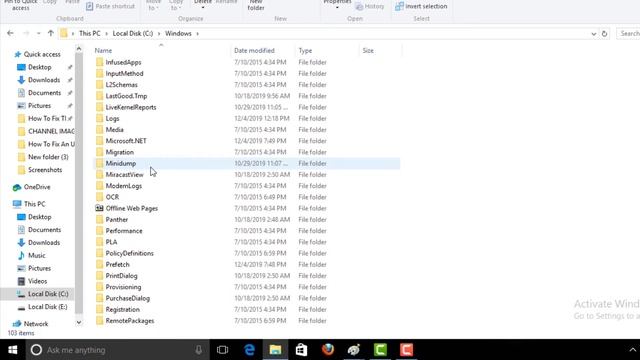Open New folder (3) in Quick access
The image size is (640, 360).
click(48, 157)
